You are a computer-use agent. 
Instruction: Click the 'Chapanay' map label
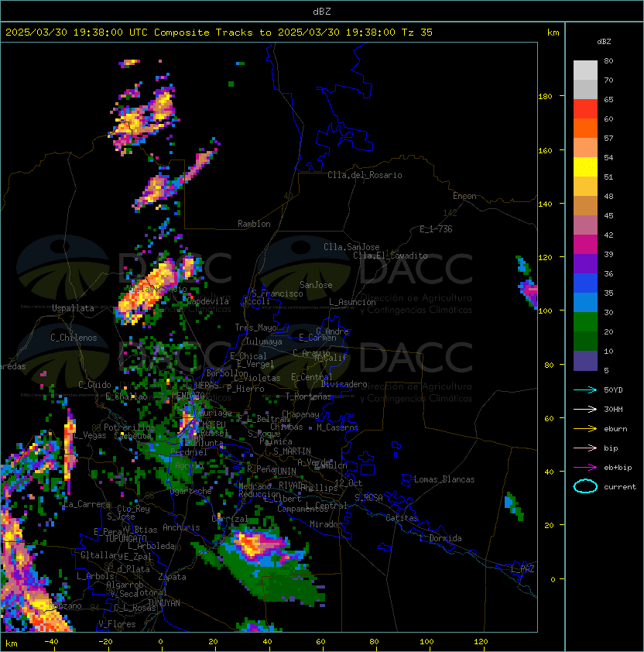coord(300,414)
